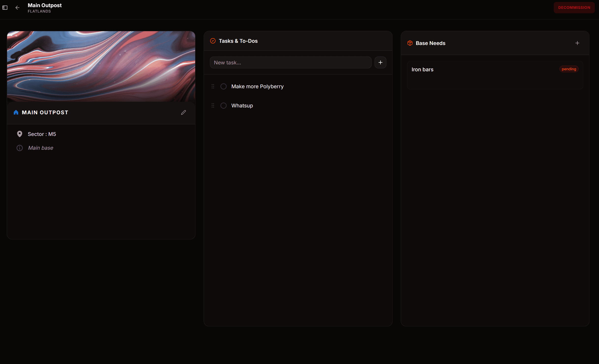Go back with the arrow icon
Screen dimensions: 599x364
coord(17,8)
